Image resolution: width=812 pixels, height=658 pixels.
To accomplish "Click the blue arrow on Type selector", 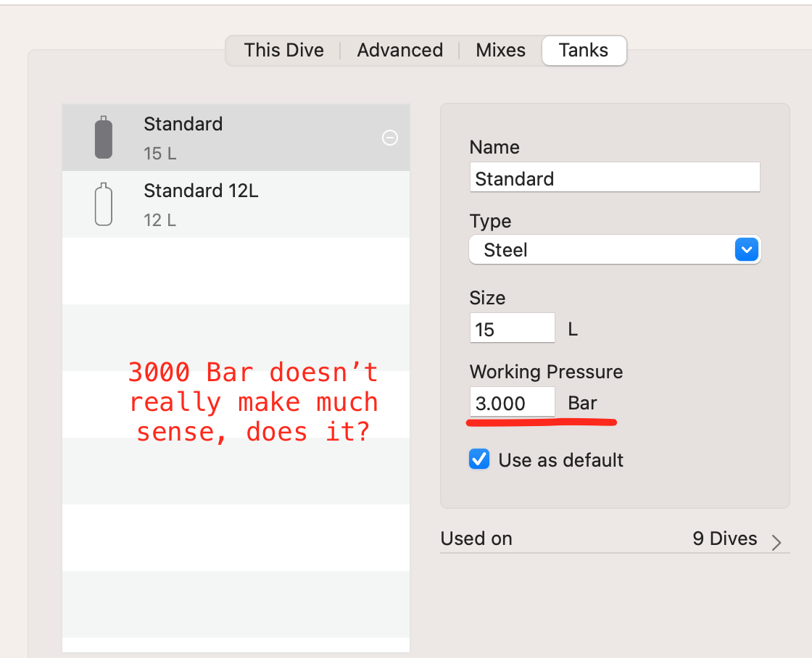I will 746,250.
